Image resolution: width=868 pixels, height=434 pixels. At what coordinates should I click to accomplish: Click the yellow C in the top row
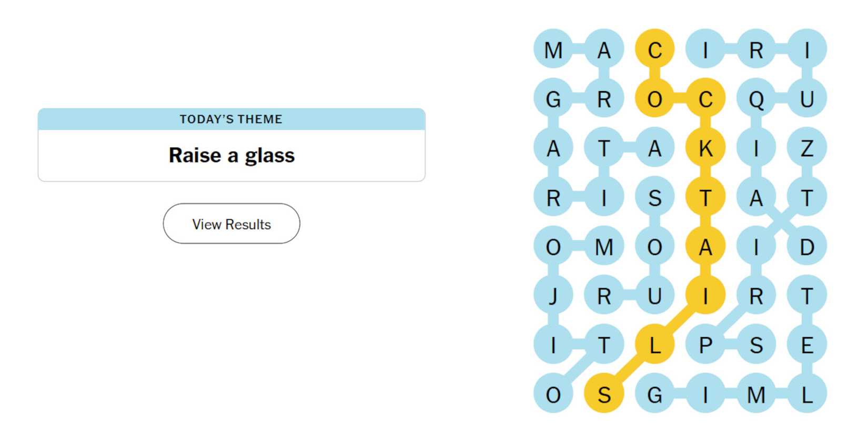tap(655, 50)
